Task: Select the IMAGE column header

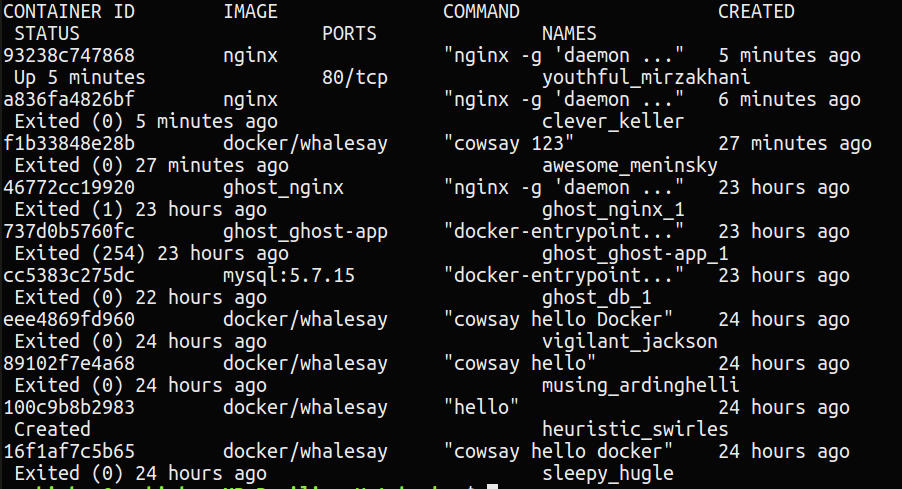Action: pos(250,12)
